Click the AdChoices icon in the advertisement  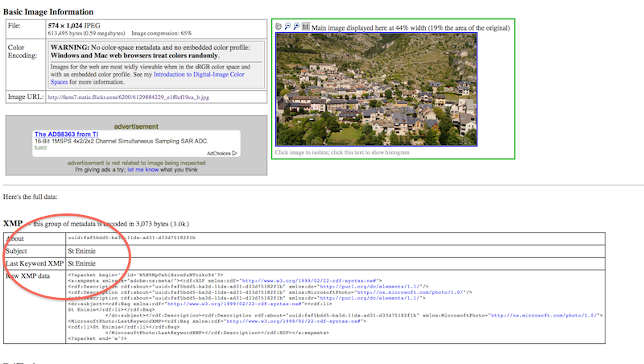(234, 153)
